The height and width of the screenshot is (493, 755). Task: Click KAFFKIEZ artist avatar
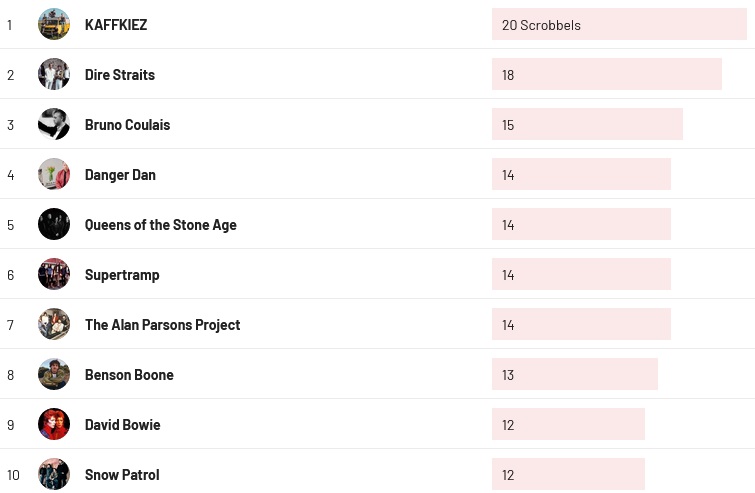click(x=54, y=24)
